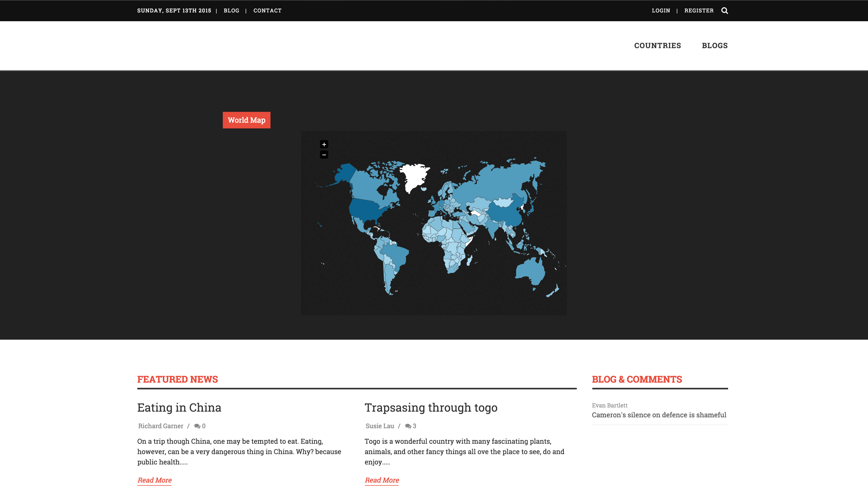This screenshot has width=868, height=495.
Task: Open Trapsasing through togo article title
Action: coord(431,407)
